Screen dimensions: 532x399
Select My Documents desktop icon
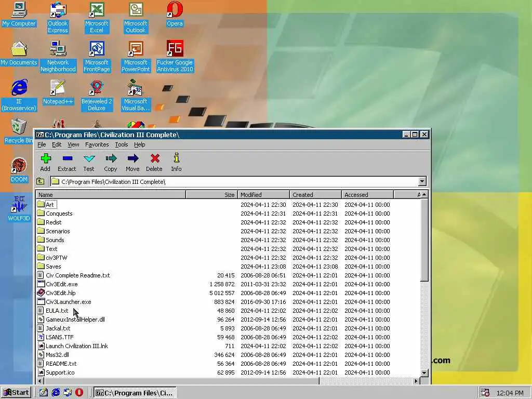(x=19, y=54)
